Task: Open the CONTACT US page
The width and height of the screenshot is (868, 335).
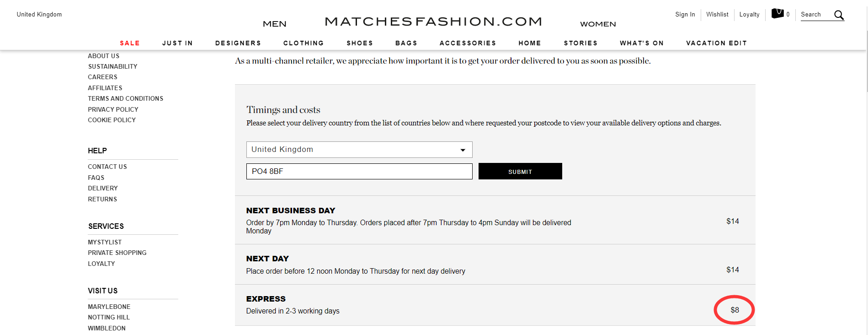Action: pyautogui.click(x=107, y=167)
